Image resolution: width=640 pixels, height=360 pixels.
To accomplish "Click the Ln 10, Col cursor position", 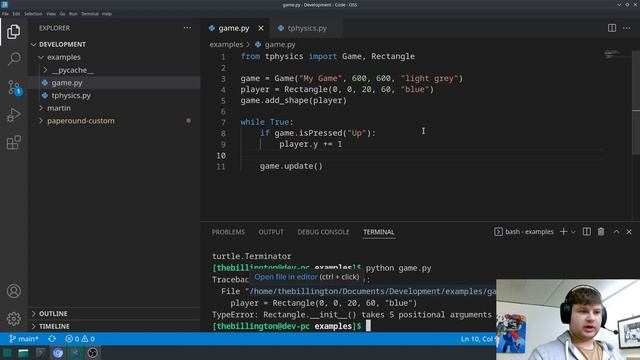I will tap(478, 339).
